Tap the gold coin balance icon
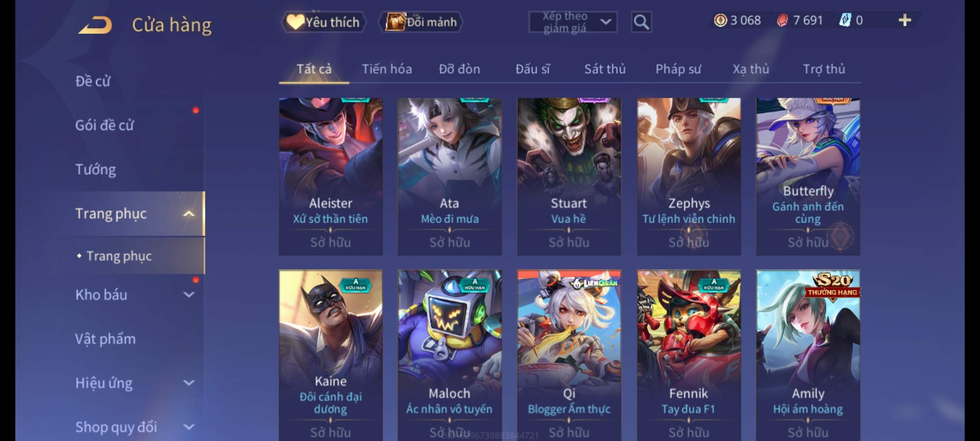The image size is (980, 441). coord(720,20)
